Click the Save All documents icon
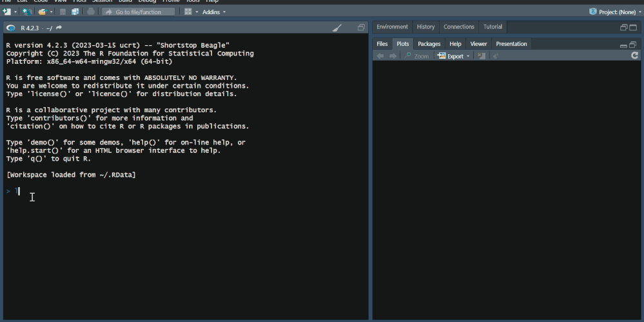The width and height of the screenshot is (644, 322). (x=75, y=12)
